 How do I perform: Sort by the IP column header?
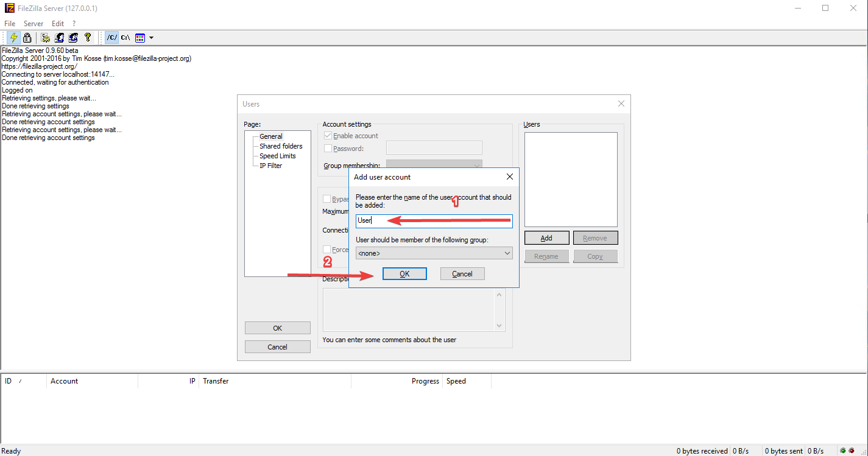[x=169, y=381]
